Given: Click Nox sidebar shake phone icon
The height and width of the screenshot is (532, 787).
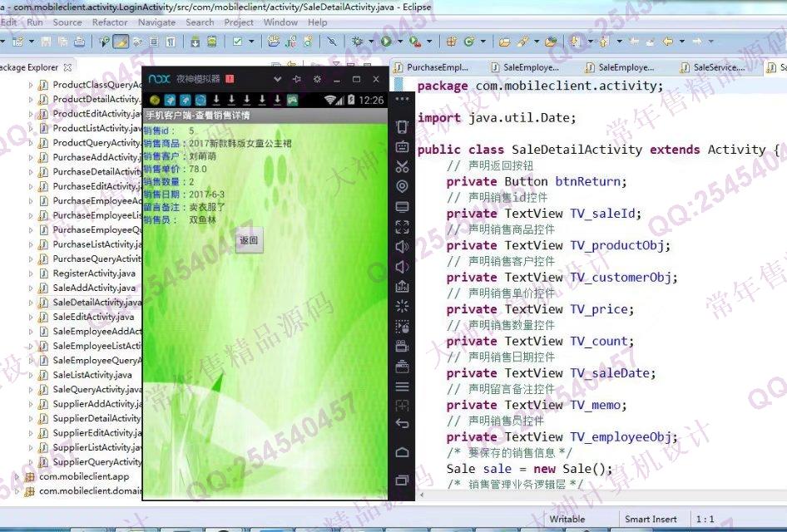Looking at the screenshot, I should click(402, 127).
